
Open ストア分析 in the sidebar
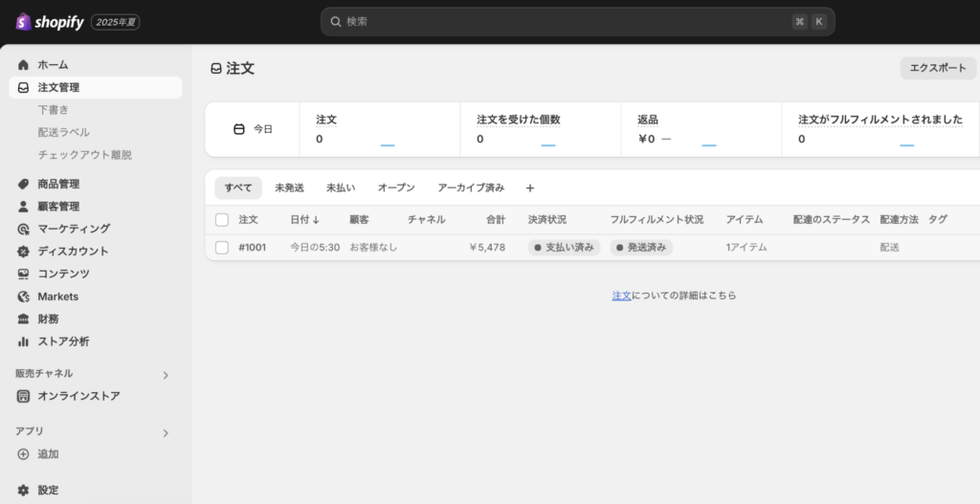(96, 341)
